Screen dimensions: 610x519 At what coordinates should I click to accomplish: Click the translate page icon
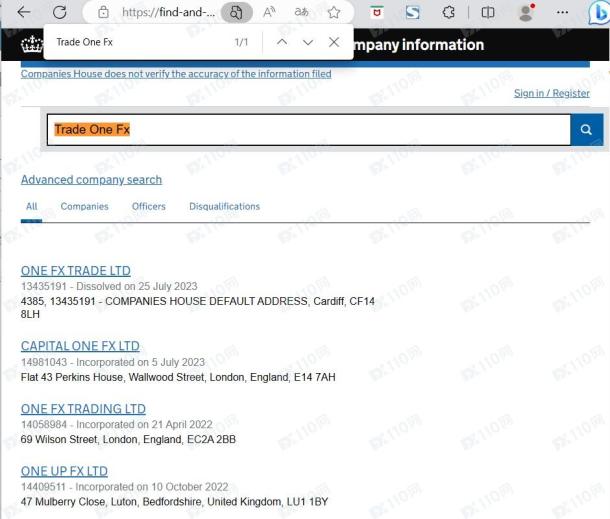point(301,12)
